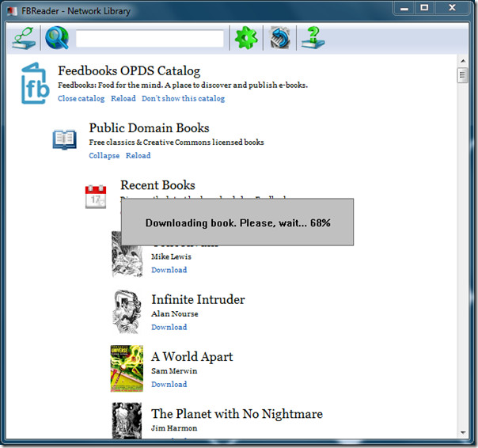This screenshot has width=478, height=448.
Task: Download the Mike Lewis book
Action: 169,270
